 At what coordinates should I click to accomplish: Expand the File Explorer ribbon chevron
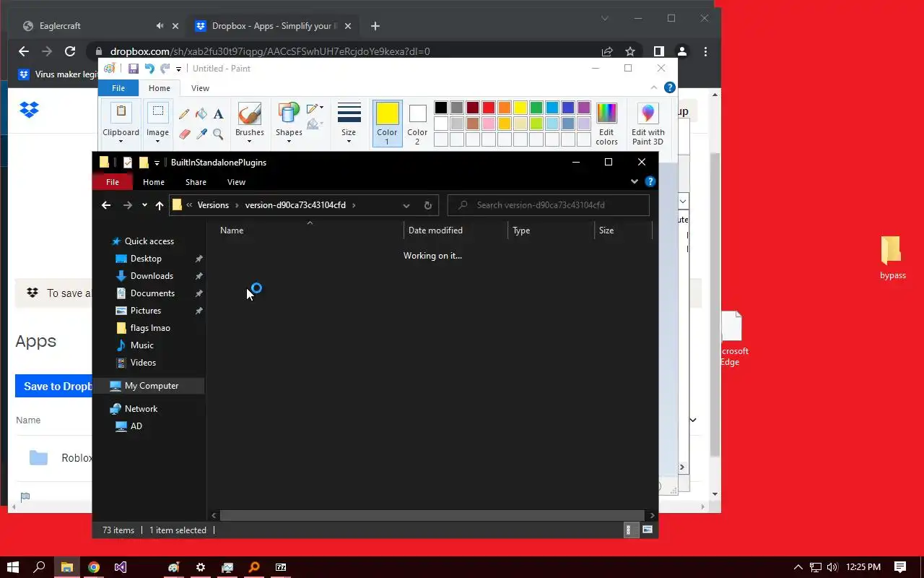pos(635,182)
